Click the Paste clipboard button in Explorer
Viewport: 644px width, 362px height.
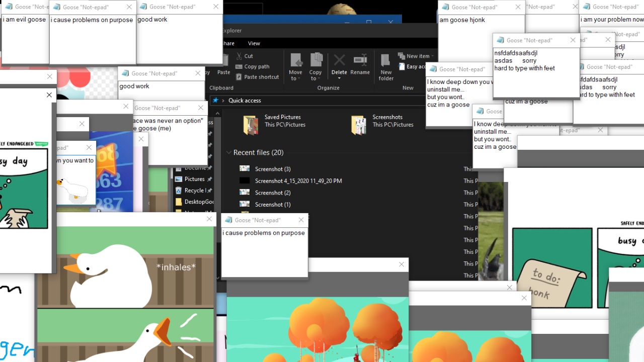pyautogui.click(x=224, y=65)
